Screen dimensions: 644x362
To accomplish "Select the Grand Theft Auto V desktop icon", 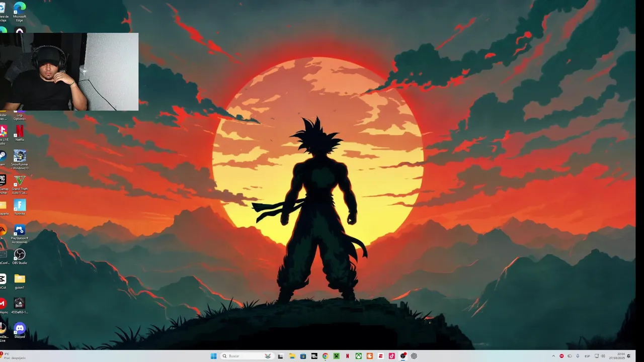I will [20, 185].
